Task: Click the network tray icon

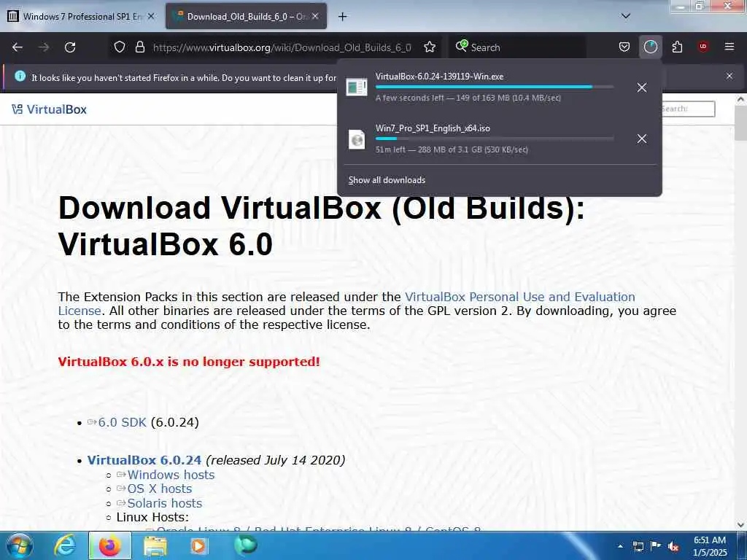Action: (x=638, y=547)
